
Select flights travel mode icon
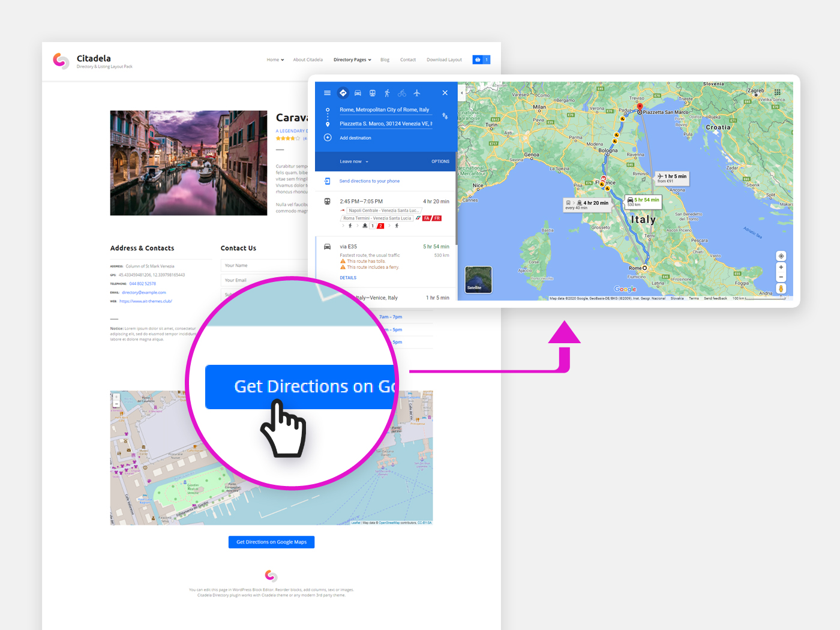[x=417, y=93]
